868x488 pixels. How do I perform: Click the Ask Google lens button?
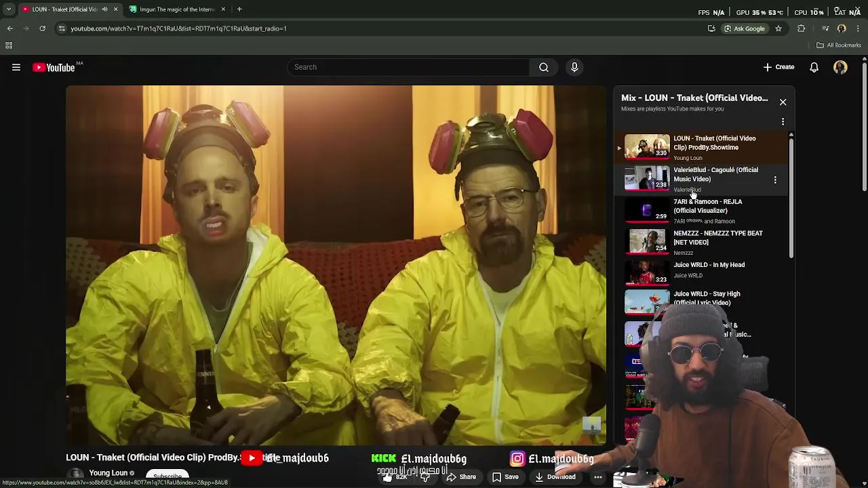click(x=745, y=28)
